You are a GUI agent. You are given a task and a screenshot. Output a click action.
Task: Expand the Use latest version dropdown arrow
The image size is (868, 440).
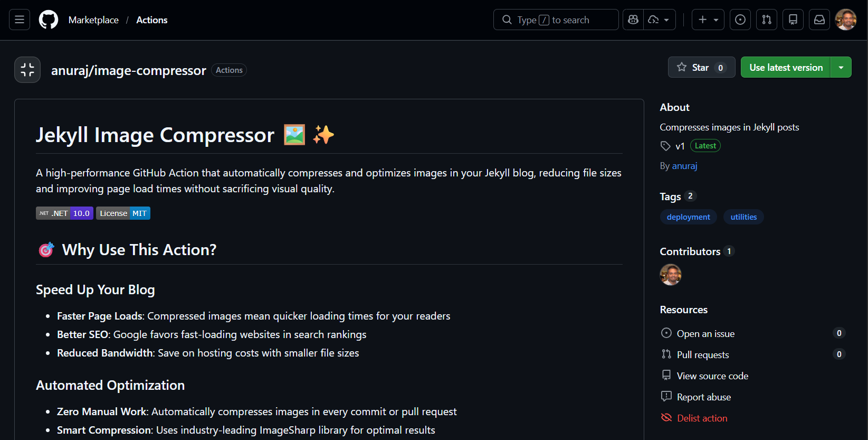(x=841, y=68)
